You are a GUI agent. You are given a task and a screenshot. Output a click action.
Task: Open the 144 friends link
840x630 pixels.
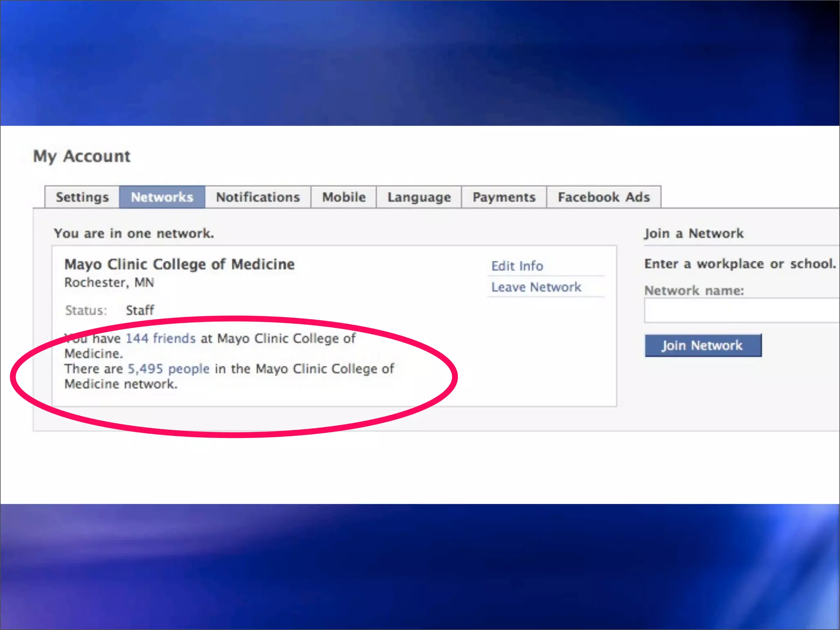[160, 338]
